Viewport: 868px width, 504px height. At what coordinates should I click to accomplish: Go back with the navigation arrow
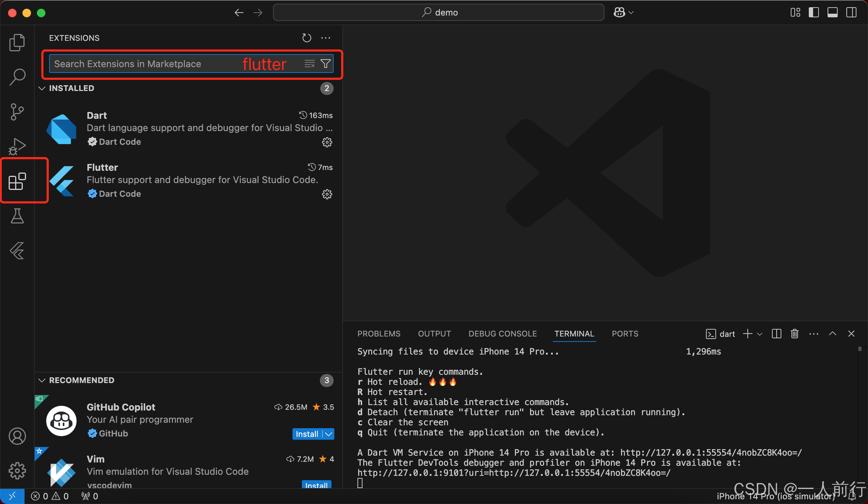[x=239, y=13]
